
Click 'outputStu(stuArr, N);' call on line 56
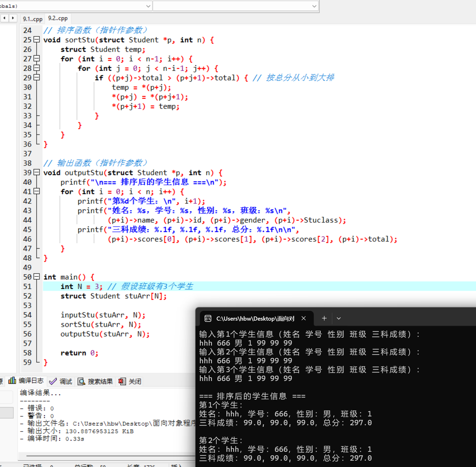pos(105,334)
